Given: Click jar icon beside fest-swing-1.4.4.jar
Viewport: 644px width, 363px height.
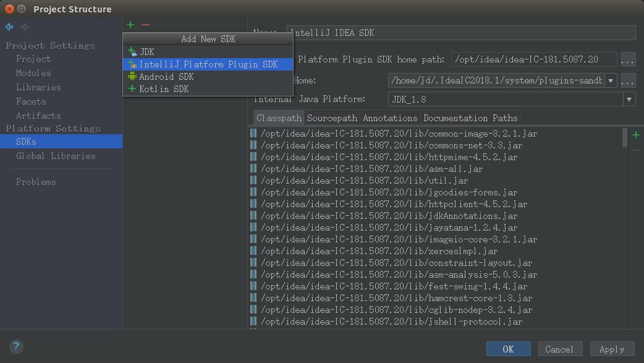Looking at the screenshot, I should point(253,286).
